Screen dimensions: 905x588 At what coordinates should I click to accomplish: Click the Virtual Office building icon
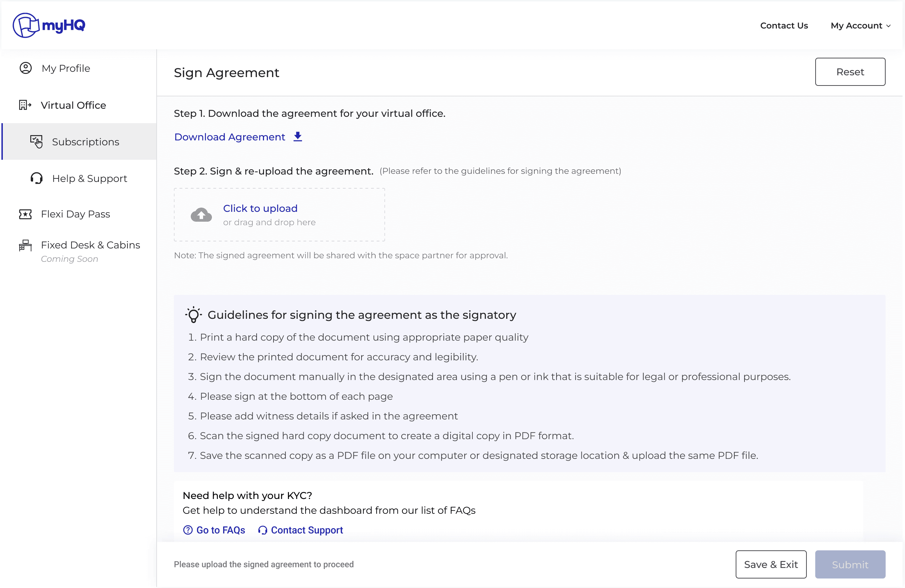click(25, 105)
